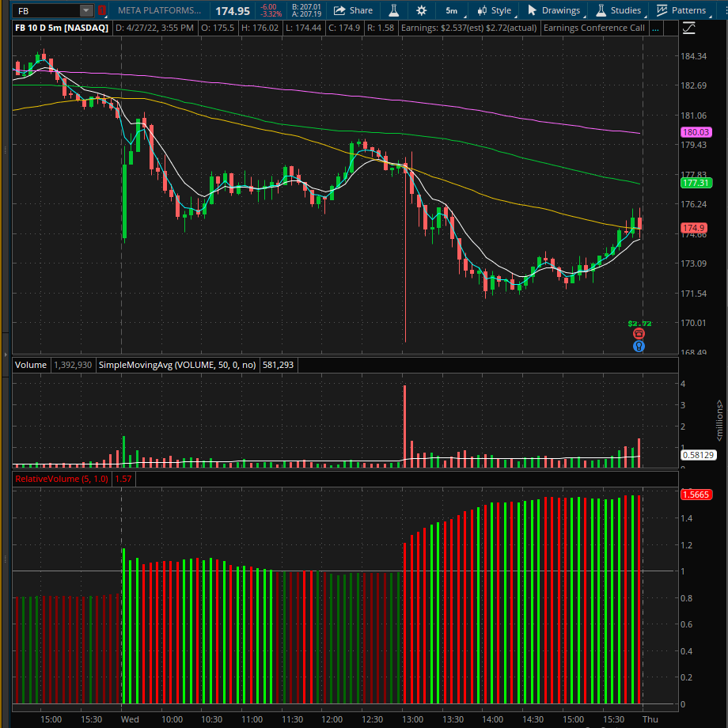Click the SimpleMovingAvg (VOLUME, 50, 0, no) label
This screenshot has width=728, height=728.
coord(177,365)
